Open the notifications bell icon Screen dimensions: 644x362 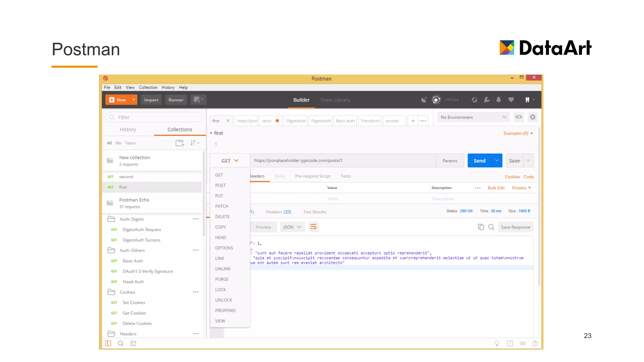[x=498, y=100]
